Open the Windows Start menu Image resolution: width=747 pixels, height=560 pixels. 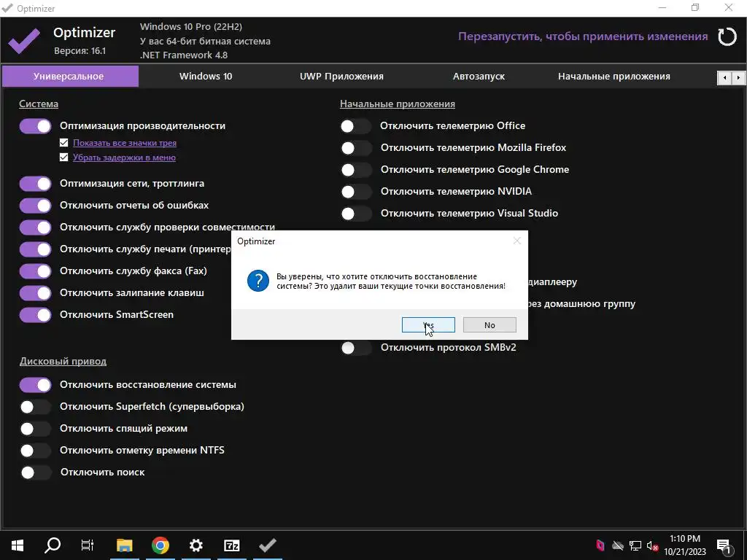pos(18,545)
